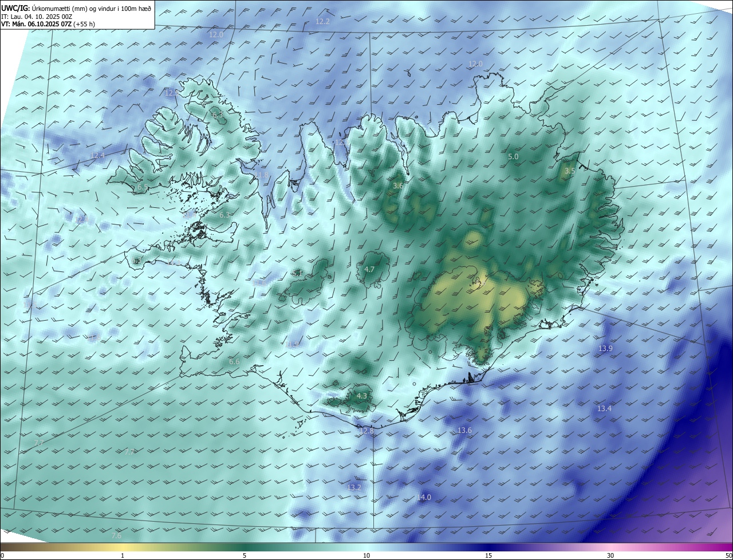The width and height of the screenshot is (733, 560).
Task: Click the 'IT: Lau. 04. 10. 2025 00Z' line
Action: point(37,17)
